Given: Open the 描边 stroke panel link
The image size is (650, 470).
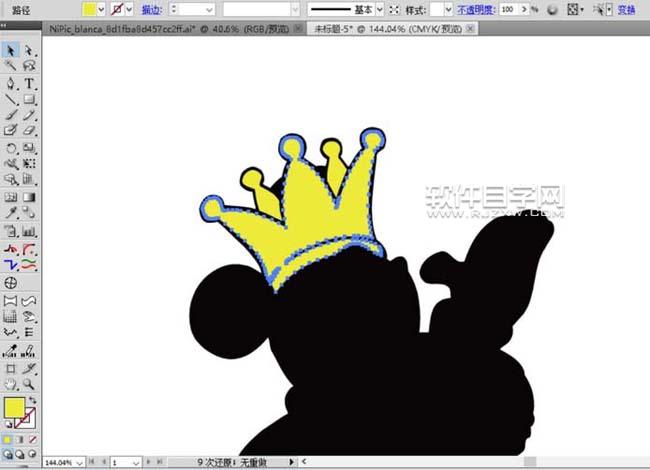Looking at the screenshot, I should tap(152, 10).
